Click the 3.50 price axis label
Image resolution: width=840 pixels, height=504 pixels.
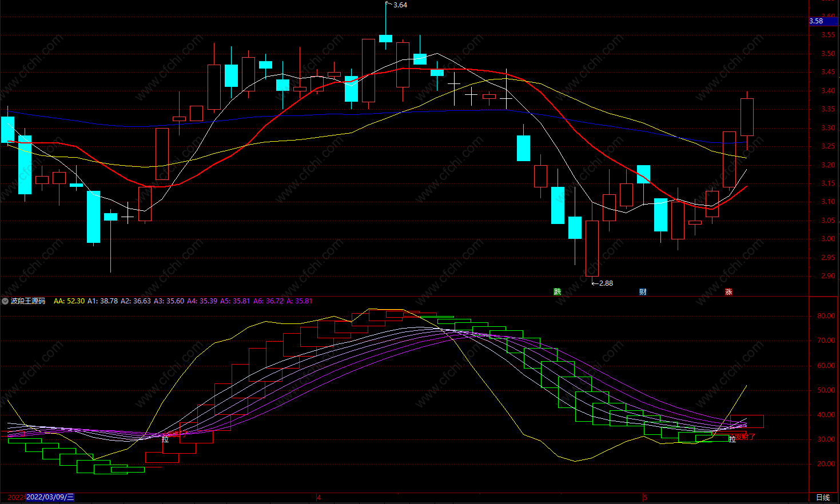tap(828, 54)
